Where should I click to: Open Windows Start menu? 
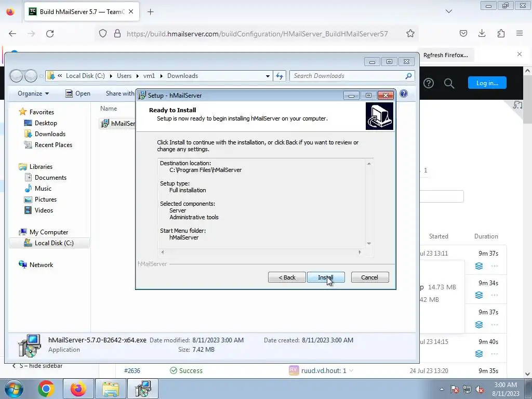pos(14,389)
